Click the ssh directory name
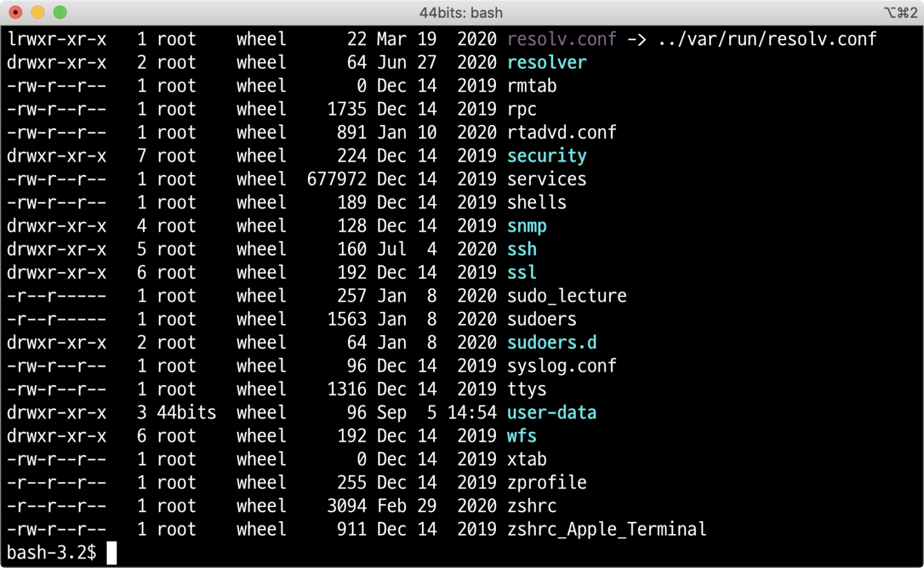The width and height of the screenshot is (924, 568). (x=522, y=250)
